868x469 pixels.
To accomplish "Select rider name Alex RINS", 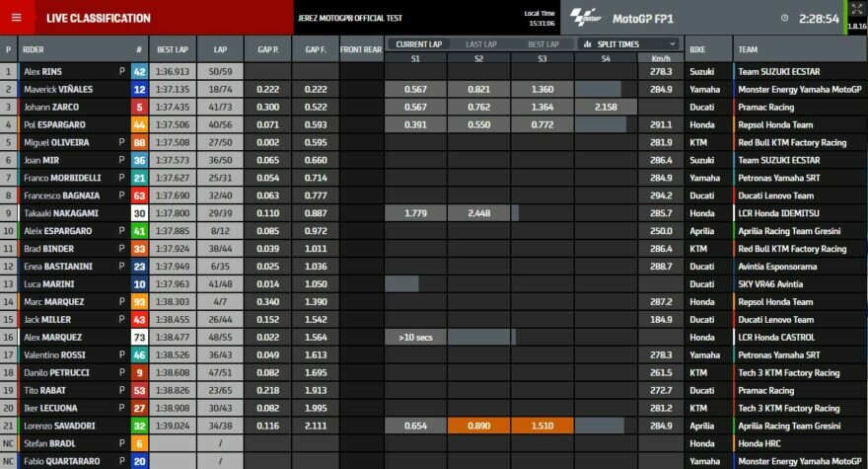I will point(42,71).
